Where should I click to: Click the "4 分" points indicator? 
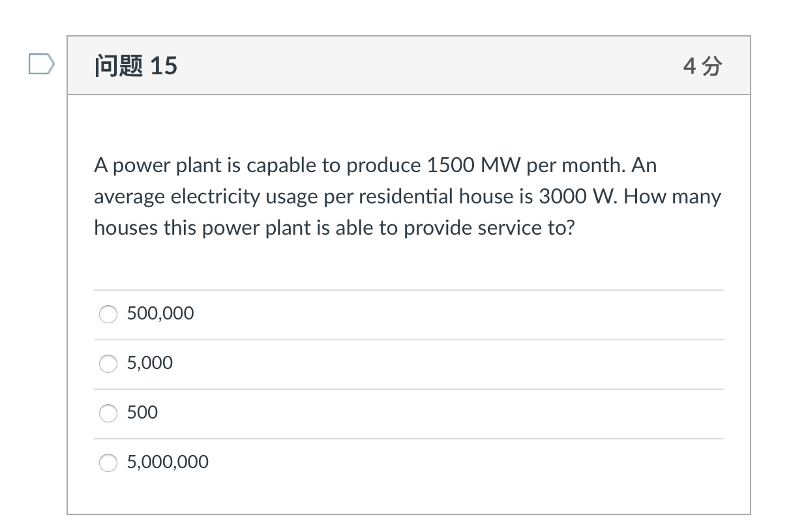[703, 66]
